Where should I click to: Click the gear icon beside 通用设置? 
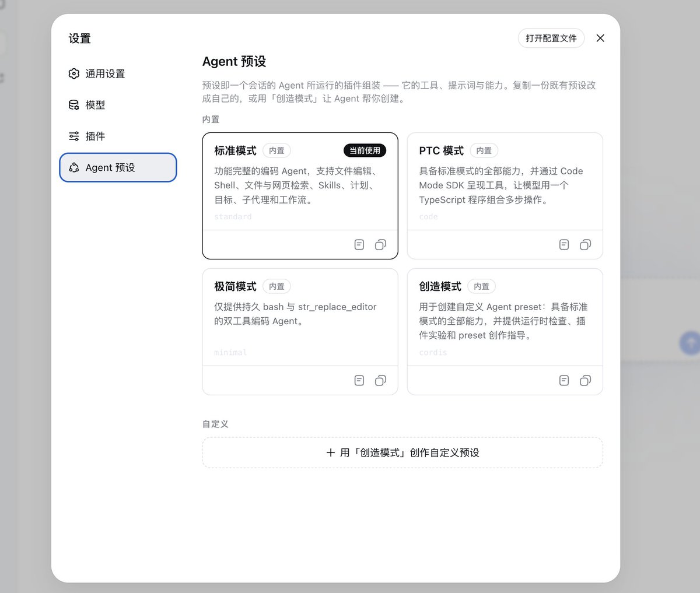point(74,73)
